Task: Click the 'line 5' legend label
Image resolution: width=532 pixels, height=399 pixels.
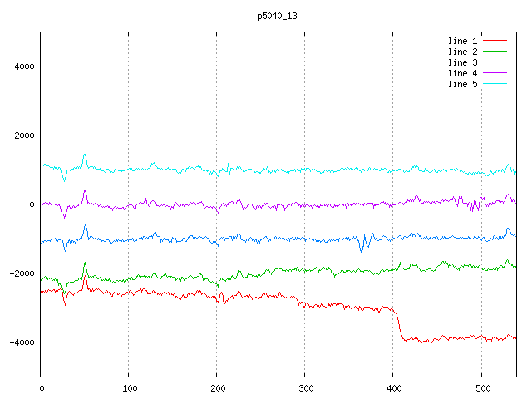Action: [462, 84]
